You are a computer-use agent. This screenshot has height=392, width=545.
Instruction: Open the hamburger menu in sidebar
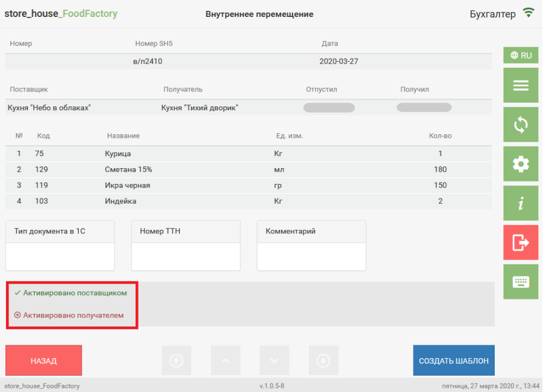(x=521, y=85)
